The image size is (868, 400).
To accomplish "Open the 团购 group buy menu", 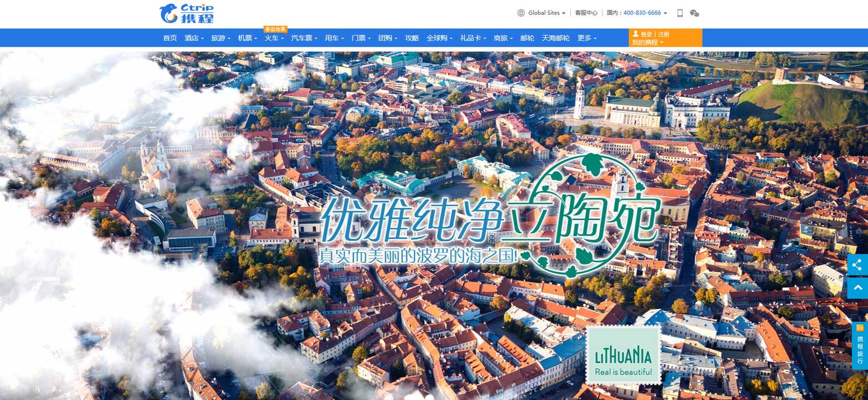I will [x=388, y=38].
